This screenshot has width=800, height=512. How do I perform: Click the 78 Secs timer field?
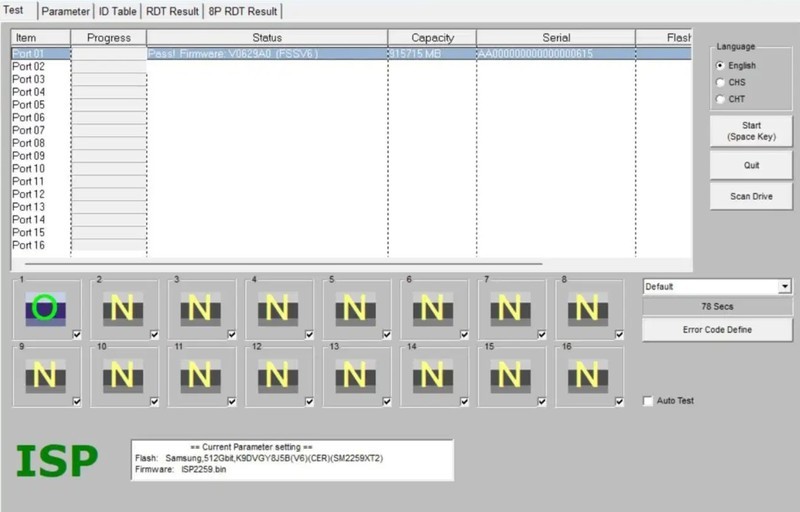717,306
